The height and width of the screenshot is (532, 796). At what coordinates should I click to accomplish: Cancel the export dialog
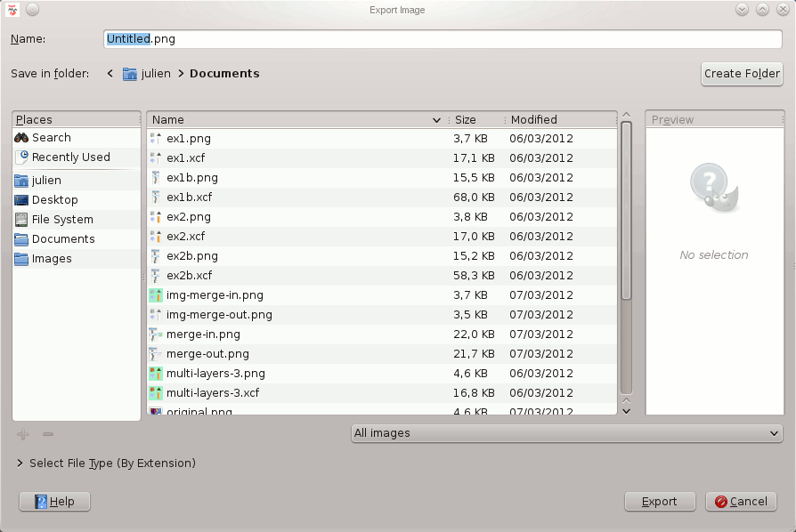(x=741, y=501)
